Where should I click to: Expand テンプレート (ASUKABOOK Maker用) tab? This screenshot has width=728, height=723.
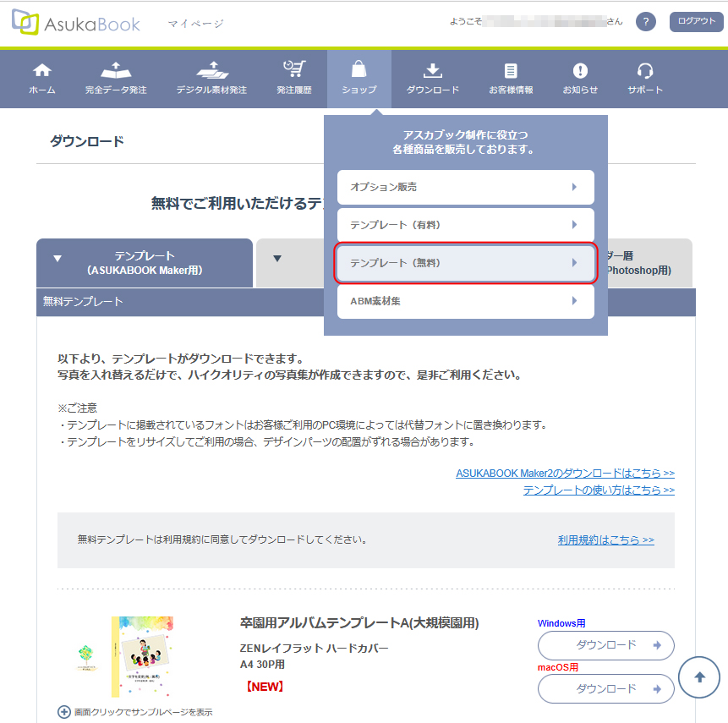tap(144, 263)
